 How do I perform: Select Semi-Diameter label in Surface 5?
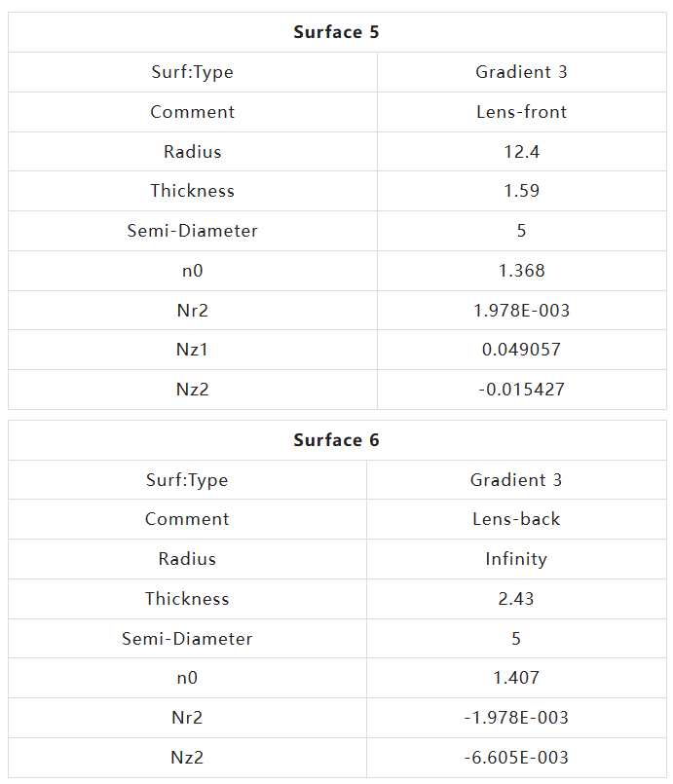coord(192,231)
